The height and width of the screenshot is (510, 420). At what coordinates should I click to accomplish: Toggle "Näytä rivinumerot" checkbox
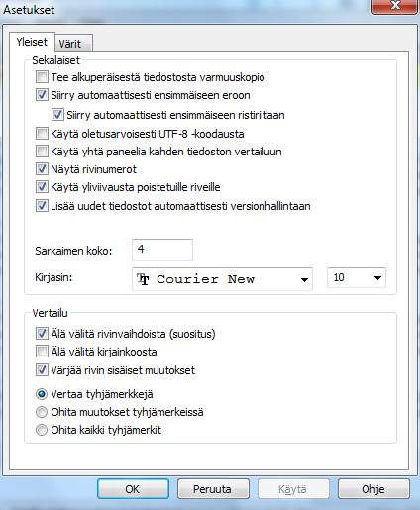pos(42,169)
